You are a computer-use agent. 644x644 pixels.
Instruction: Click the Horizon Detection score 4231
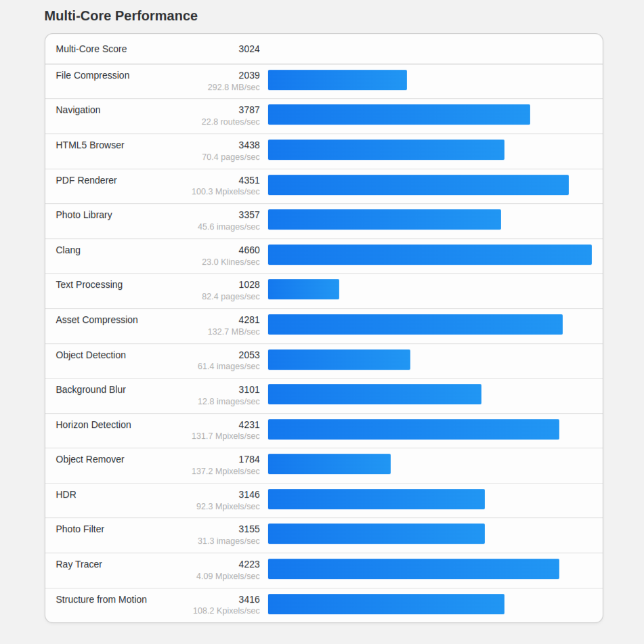click(x=249, y=425)
